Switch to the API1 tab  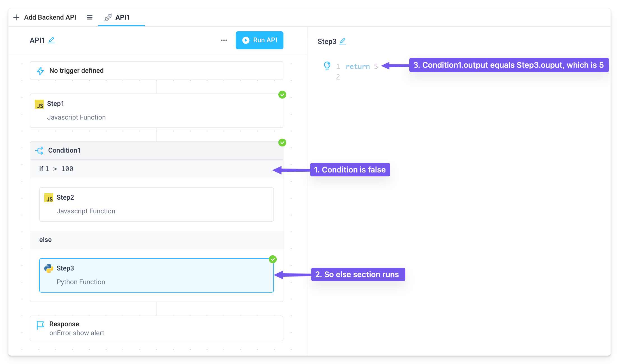(x=122, y=17)
